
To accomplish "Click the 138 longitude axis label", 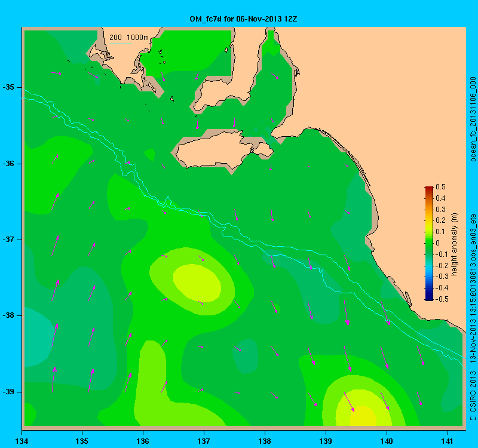I will click(x=265, y=441).
